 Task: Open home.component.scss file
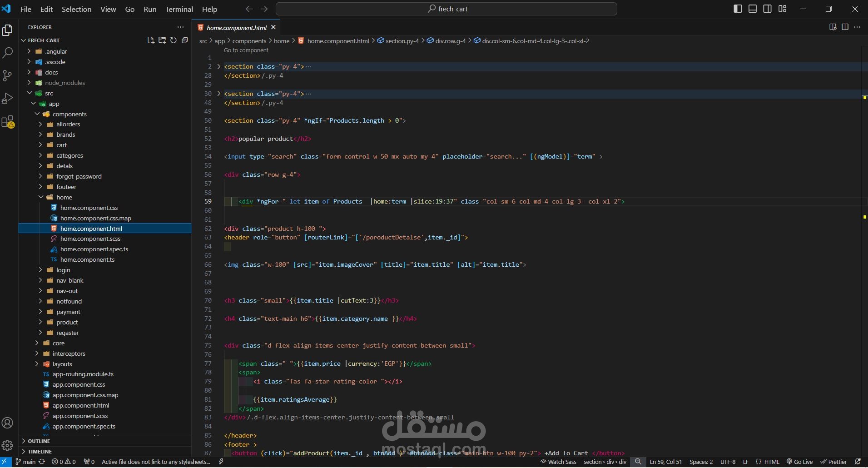(90, 239)
